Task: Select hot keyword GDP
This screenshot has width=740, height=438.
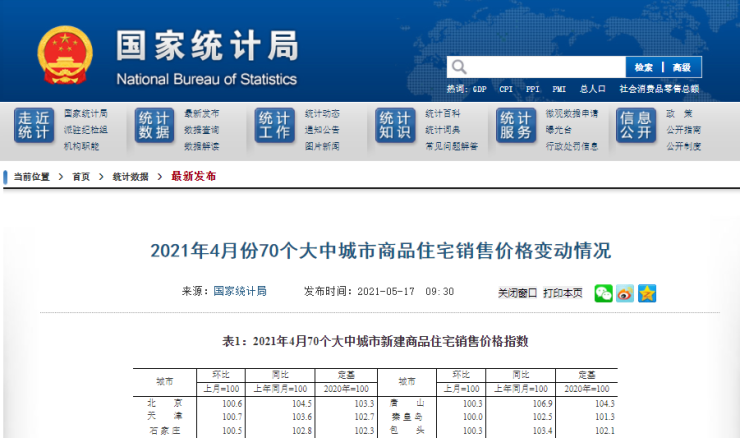Action: 479,89
